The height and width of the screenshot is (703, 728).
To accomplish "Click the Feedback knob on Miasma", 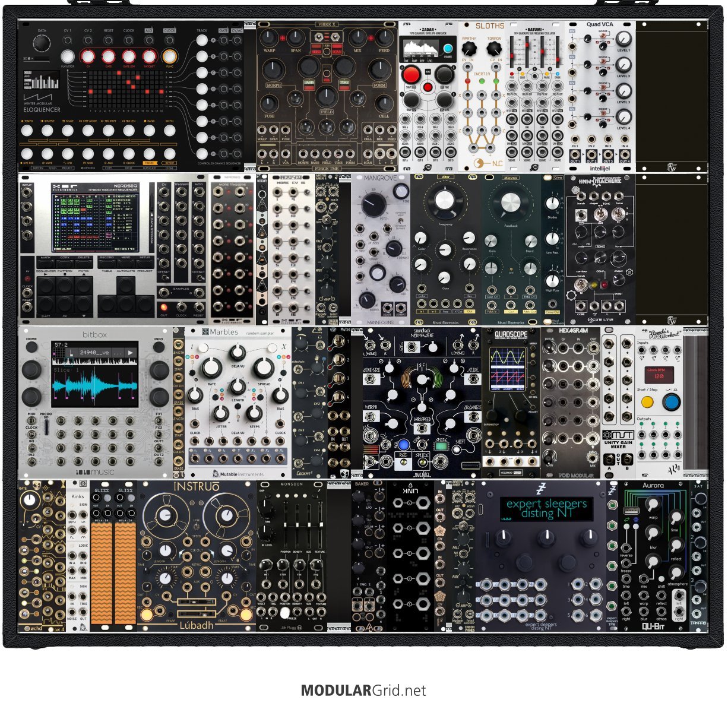I will pyautogui.click(x=510, y=203).
